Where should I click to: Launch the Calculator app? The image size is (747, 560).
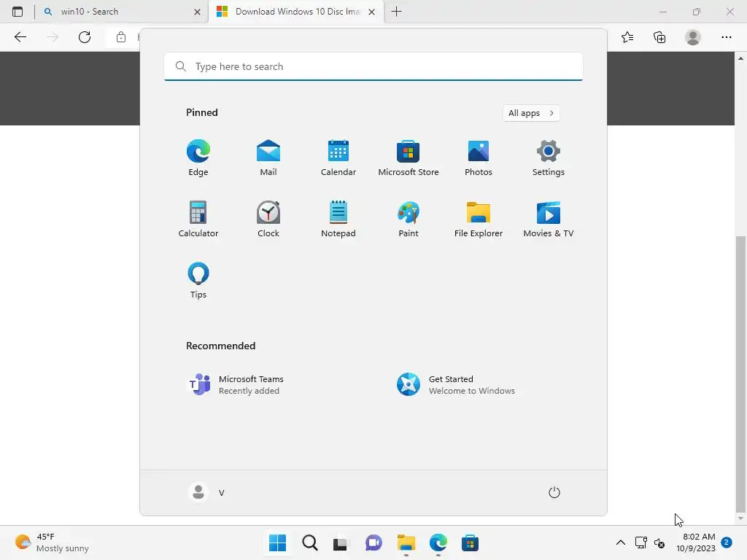198,219
